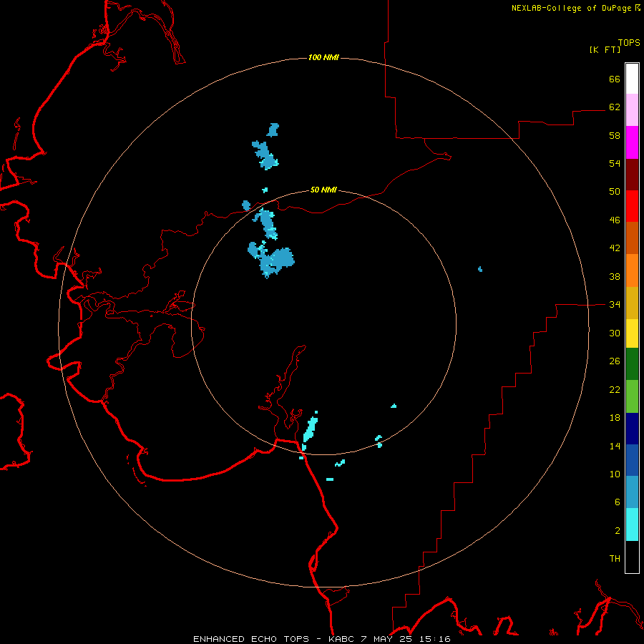This screenshot has height=644, width=644.
Task: Click the elongated cyan echo near the southern 50 NMI ring
Action: (x=310, y=429)
